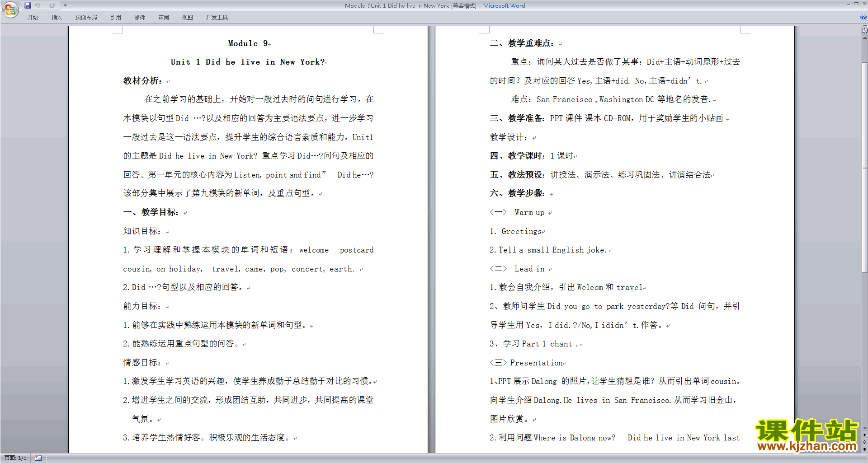Screen dimensions: 868x463
Task: Toggle the ruler icon above scrollbar
Action: (x=864, y=31)
